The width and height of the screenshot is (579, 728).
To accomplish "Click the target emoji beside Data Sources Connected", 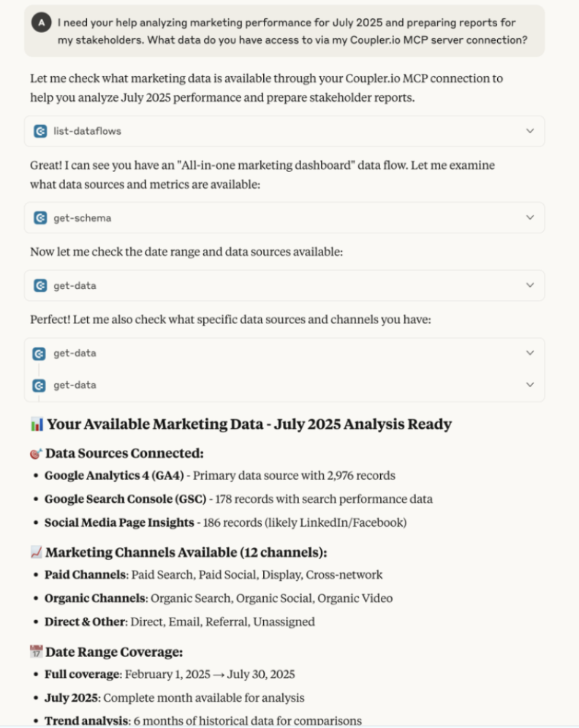I will [x=37, y=454].
